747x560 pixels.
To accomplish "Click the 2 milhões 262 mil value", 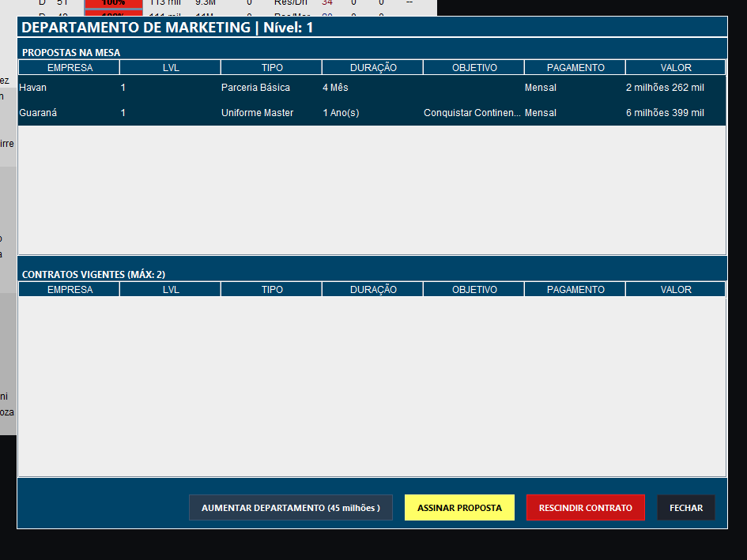I will (664, 88).
